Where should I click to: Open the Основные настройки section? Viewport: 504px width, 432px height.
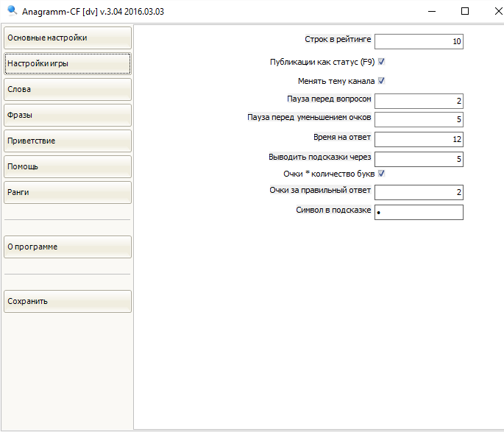pos(68,38)
